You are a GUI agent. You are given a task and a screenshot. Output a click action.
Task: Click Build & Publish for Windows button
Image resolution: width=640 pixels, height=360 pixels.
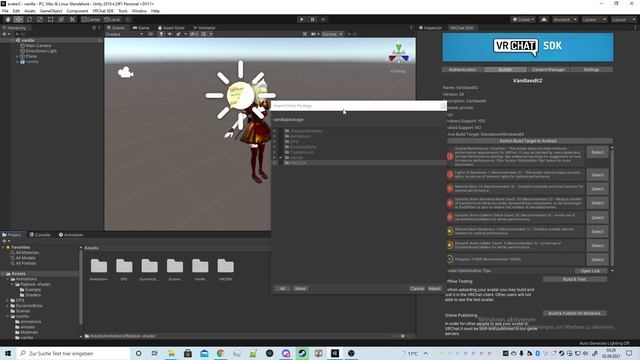point(574,313)
